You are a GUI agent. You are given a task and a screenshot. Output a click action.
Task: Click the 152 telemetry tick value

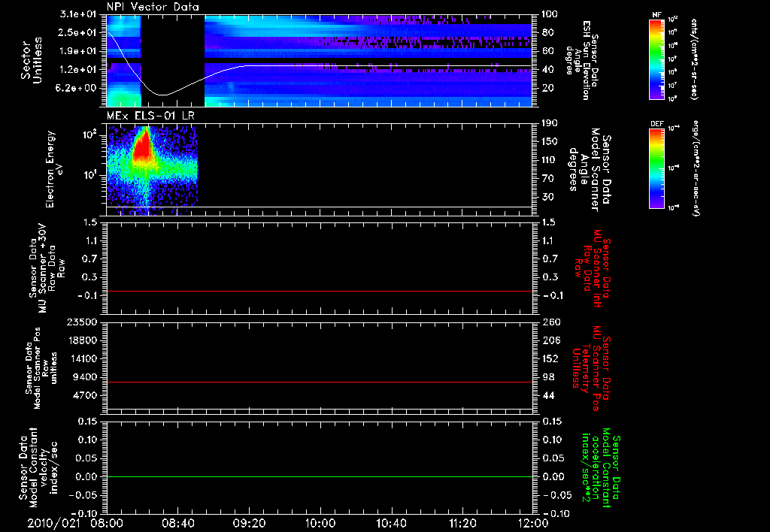(550, 358)
